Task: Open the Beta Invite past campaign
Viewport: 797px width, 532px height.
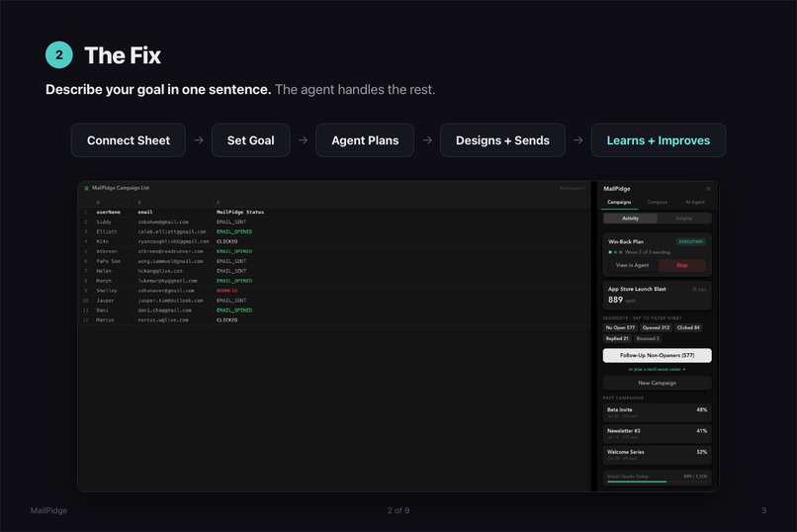Action: click(x=657, y=412)
